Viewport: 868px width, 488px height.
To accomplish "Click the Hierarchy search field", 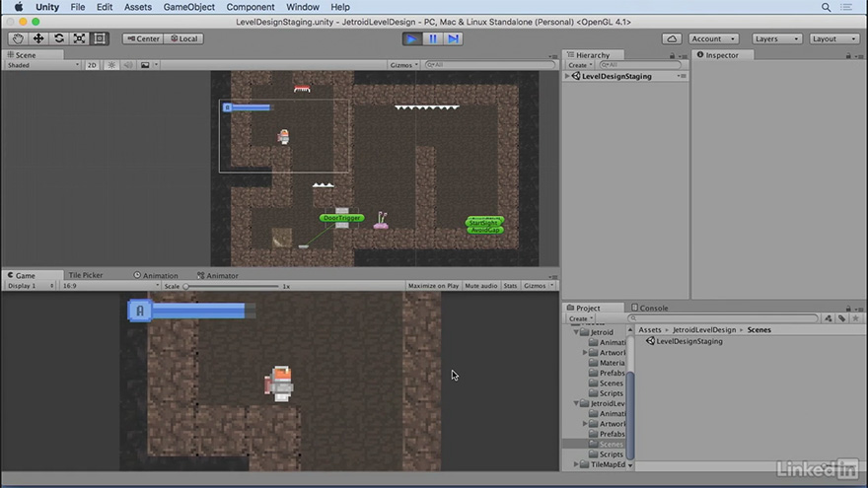I will [x=639, y=65].
